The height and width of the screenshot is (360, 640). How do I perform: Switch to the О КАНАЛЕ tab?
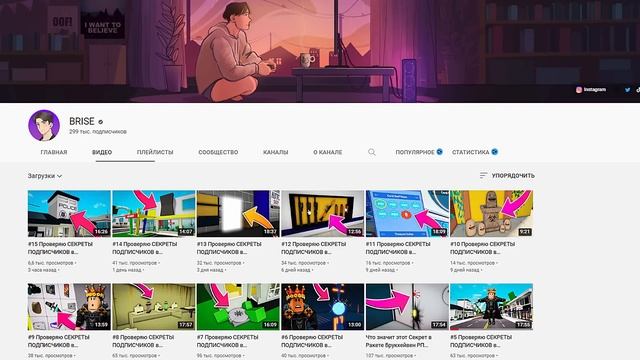tap(328, 152)
